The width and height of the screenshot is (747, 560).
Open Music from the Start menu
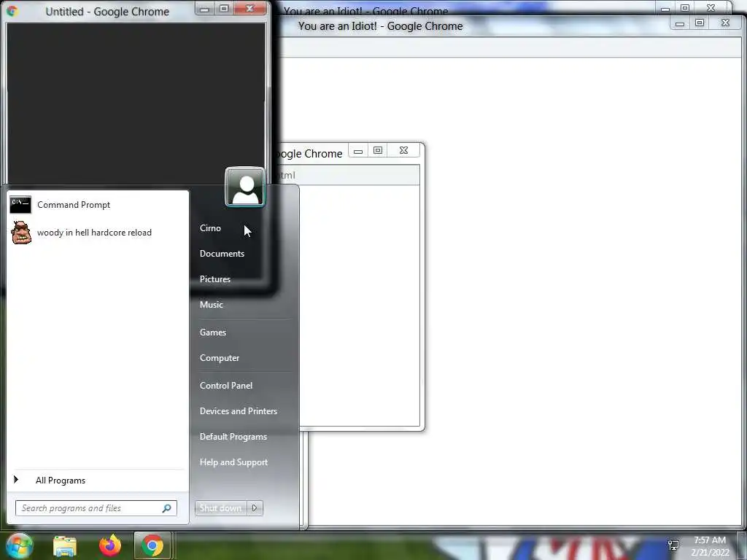pos(211,305)
